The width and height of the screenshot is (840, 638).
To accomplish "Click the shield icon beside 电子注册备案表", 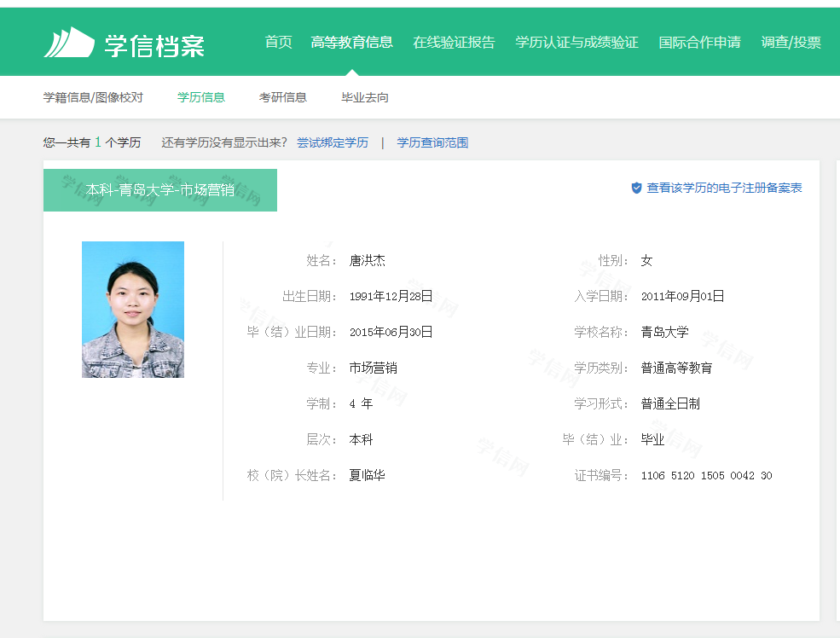I will [x=636, y=188].
